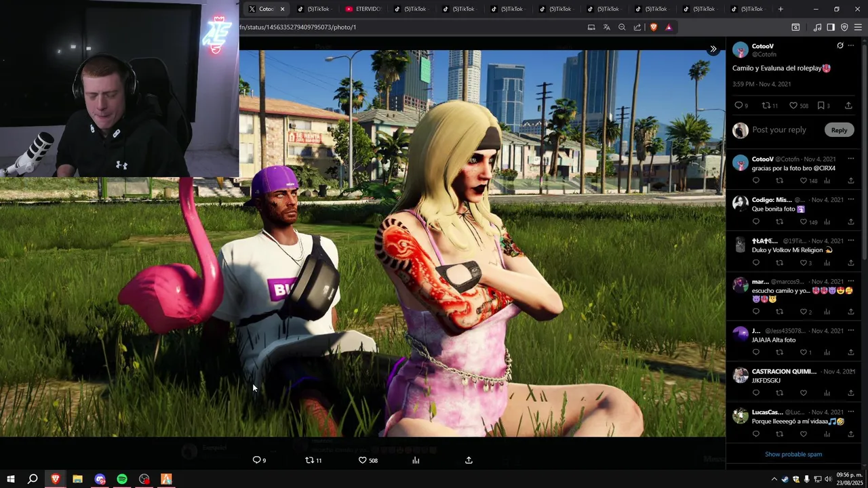Click 'Show probable spam' link
The width and height of the screenshot is (868, 488).
tap(793, 454)
